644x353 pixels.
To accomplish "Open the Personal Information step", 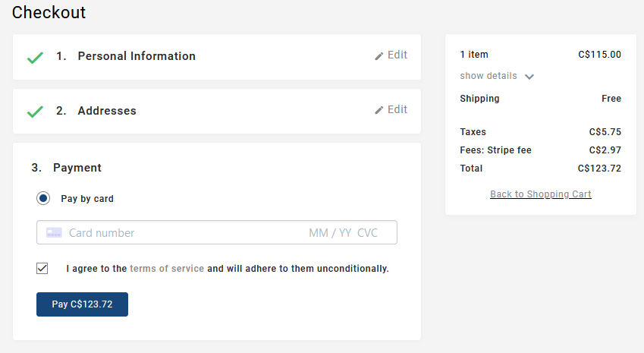I will (x=137, y=56).
